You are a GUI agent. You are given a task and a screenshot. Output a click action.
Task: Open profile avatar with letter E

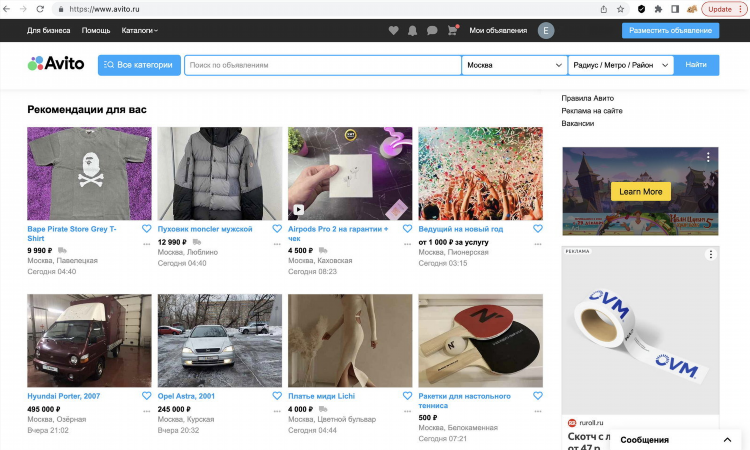tap(546, 31)
